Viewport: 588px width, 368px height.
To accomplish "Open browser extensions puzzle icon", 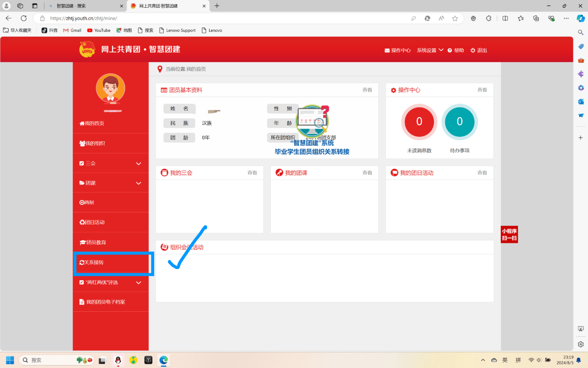I will coord(488,18).
